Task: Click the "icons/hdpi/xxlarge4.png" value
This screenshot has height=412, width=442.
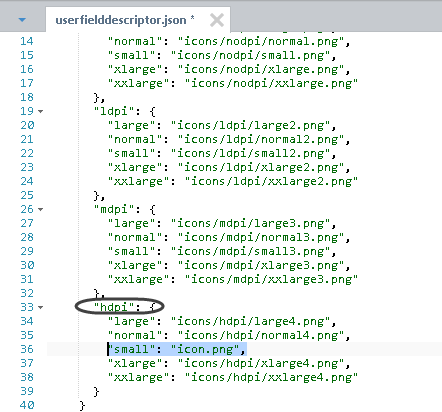Action: (271, 377)
